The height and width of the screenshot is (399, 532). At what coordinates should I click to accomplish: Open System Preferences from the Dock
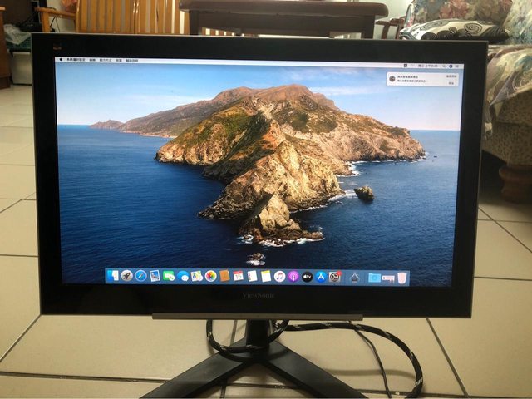tap(335, 276)
